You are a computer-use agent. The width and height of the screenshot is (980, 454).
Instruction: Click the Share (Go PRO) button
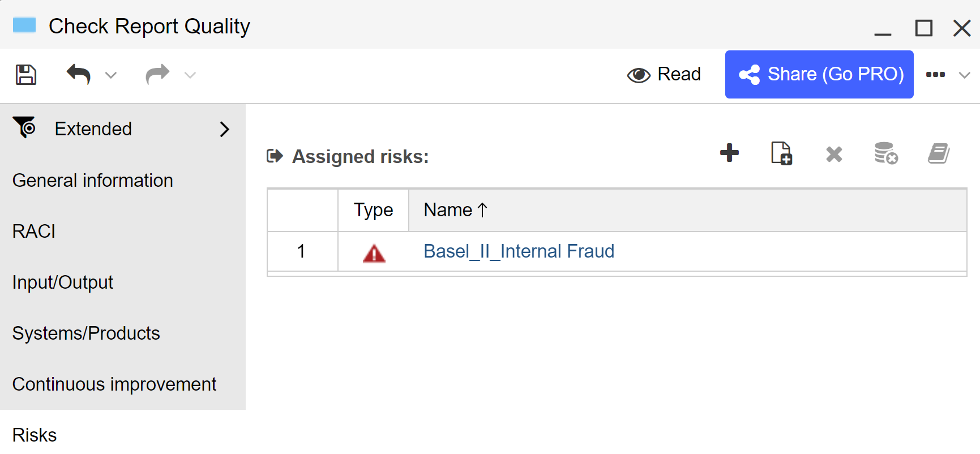(819, 74)
